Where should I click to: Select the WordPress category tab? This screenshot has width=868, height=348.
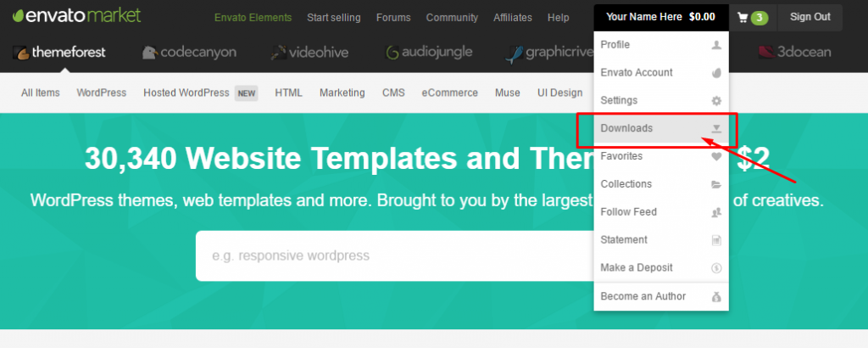(101, 93)
